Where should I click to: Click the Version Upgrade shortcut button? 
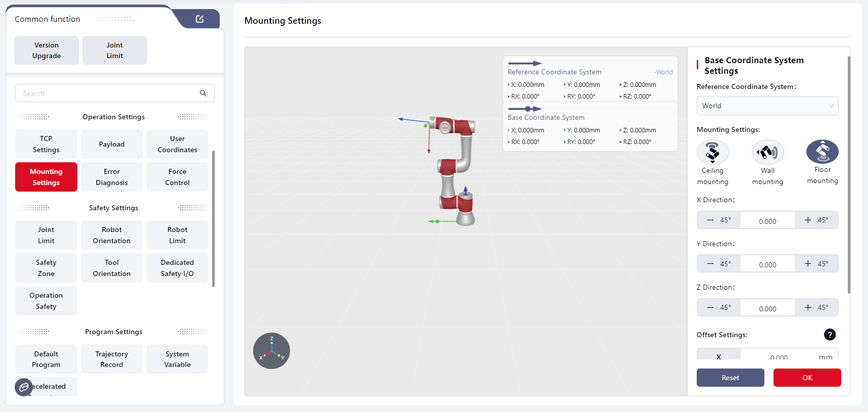(x=46, y=51)
